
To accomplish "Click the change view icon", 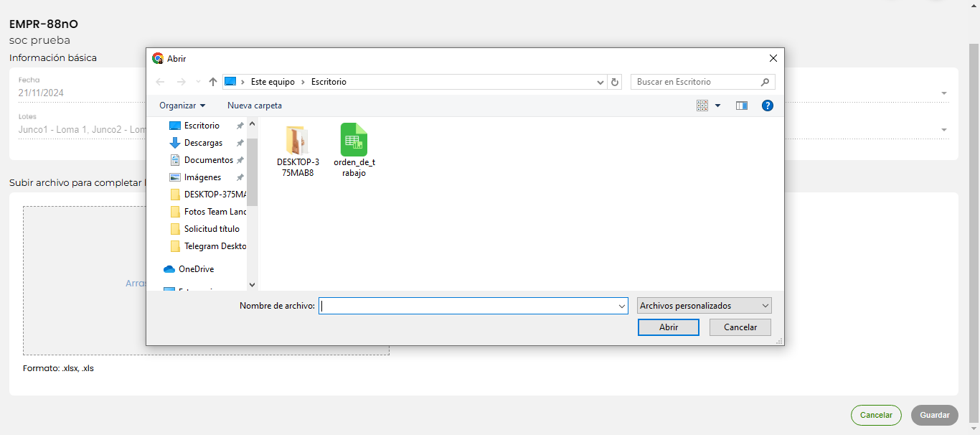I will [702, 106].
